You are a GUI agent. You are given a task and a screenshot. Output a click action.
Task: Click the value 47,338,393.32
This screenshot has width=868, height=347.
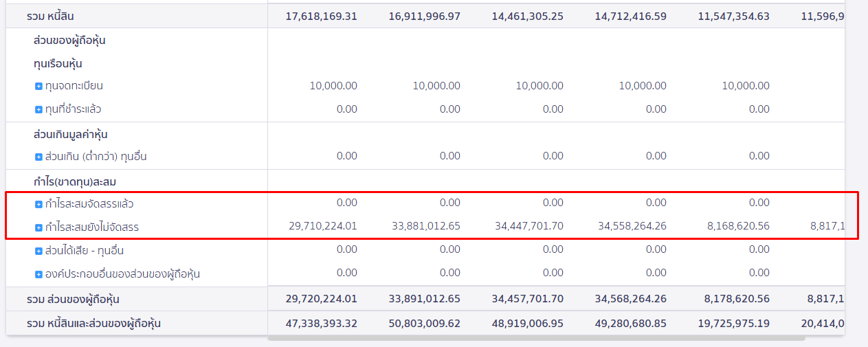pyautogui.click(x=322, y=323)
